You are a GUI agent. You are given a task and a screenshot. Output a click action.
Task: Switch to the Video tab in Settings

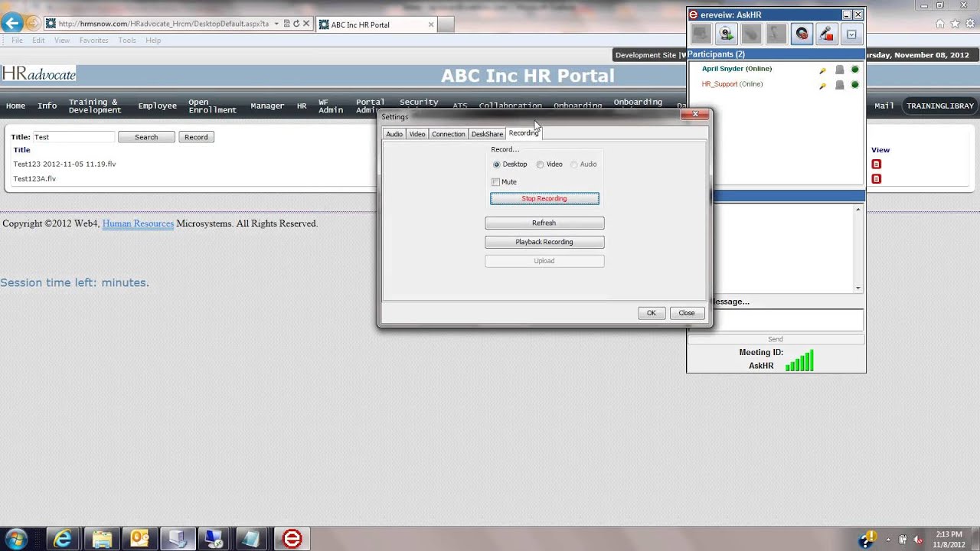(x=417, y=134)
